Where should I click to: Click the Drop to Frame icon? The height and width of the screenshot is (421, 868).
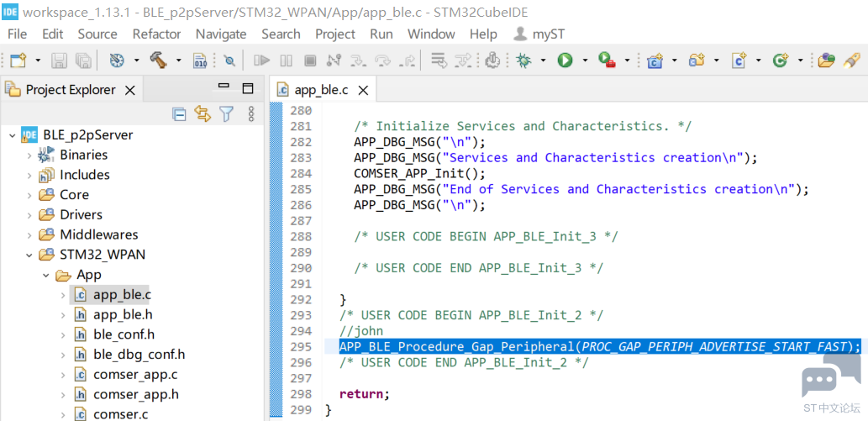click(439, 61)
